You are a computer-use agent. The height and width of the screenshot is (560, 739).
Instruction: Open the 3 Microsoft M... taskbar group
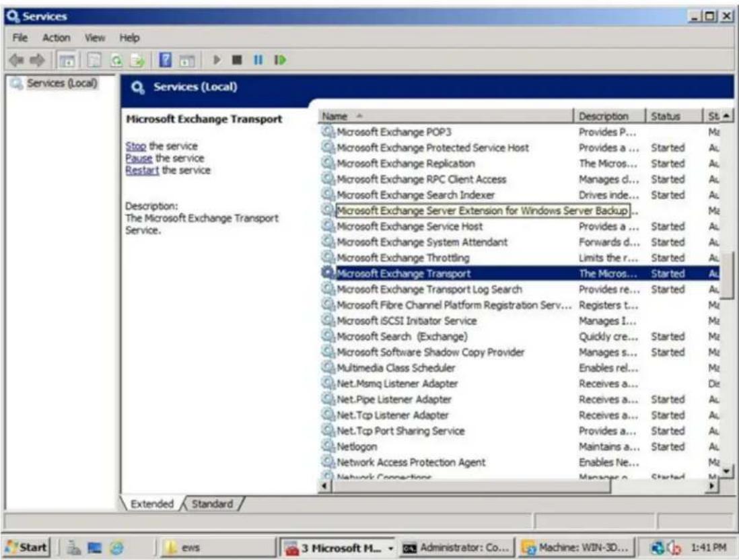[339, 548]
